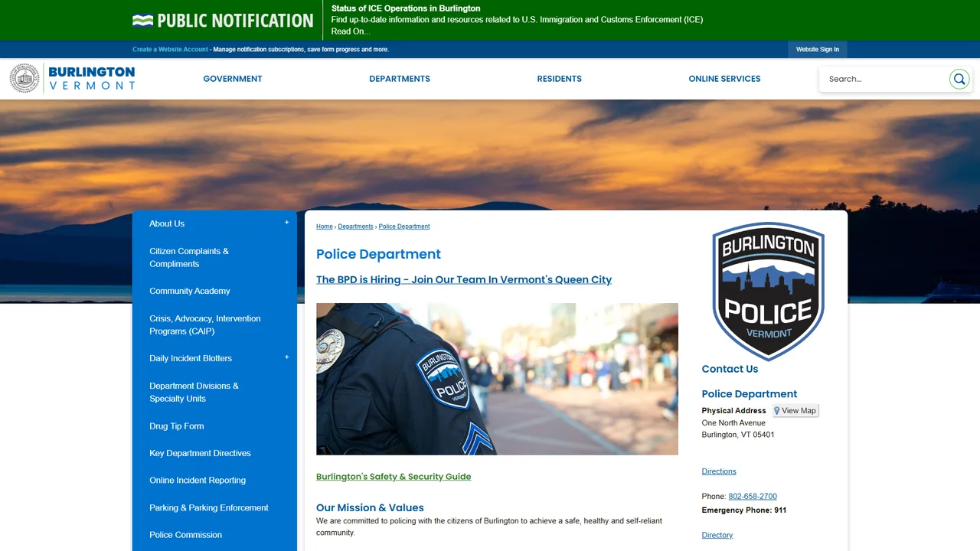The width and height of the screenshot is (980, 551).
Task: Expand the About Us submenu
Action: (287, 223)
